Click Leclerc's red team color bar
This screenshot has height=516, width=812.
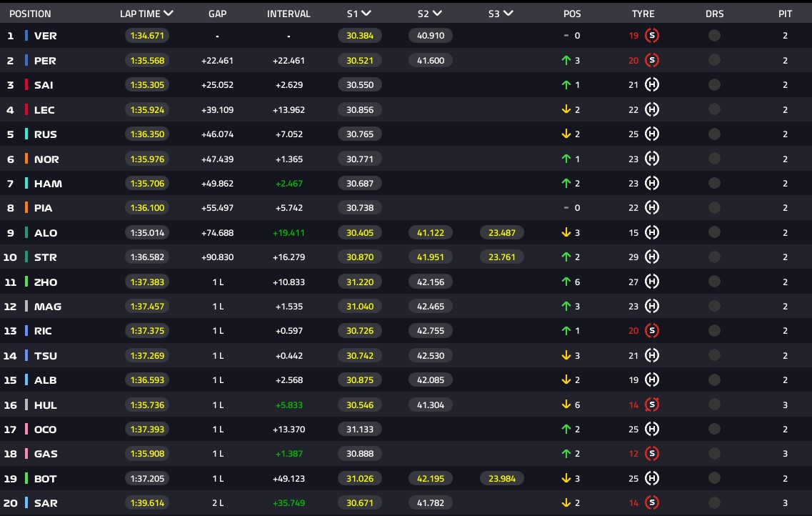pos(27,110)
